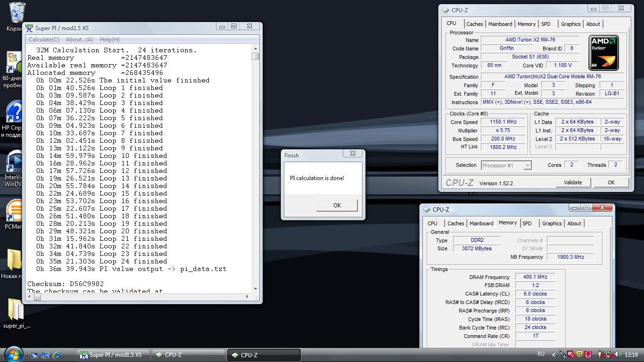This screenshot has width=644, height=362.
Task: Click the NB Frequency value 1900.3 MHz
Action: [x=570, y=257]
